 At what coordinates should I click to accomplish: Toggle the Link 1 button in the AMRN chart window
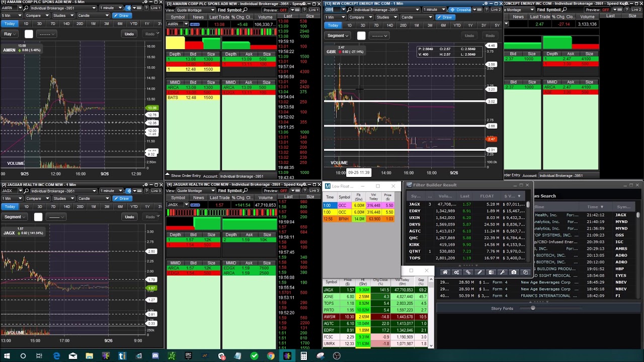tap(156, 9)
